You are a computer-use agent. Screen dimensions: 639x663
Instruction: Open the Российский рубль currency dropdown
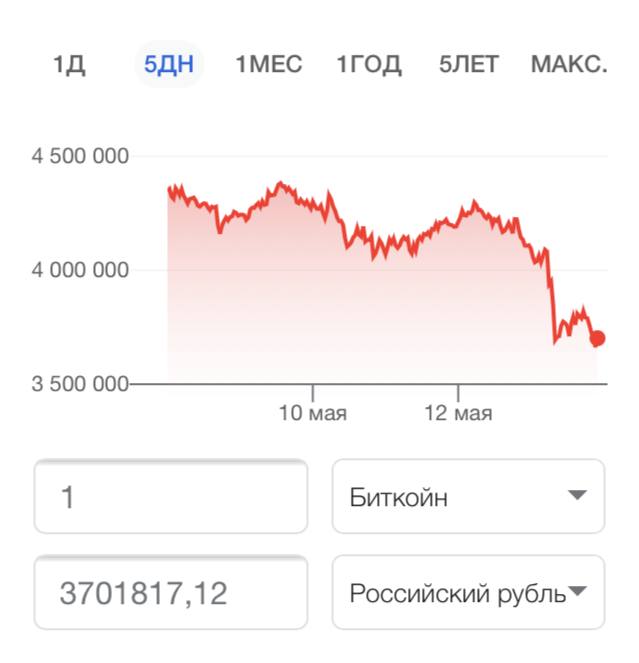coord(469,592)
